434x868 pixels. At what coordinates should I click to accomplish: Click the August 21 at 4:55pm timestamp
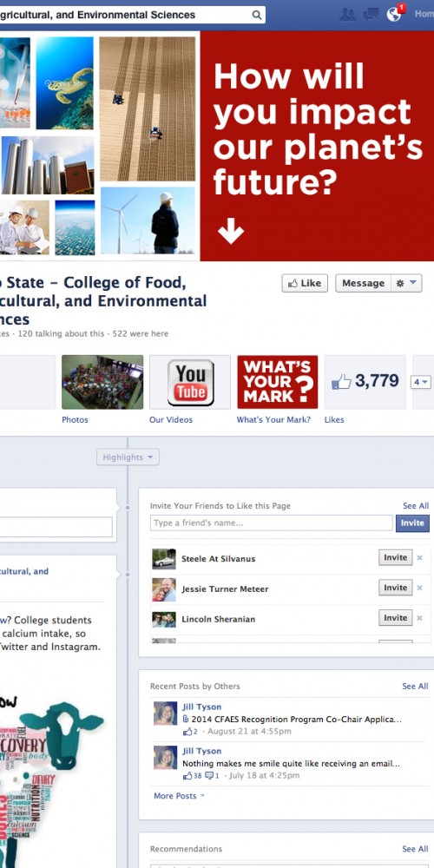250,731
